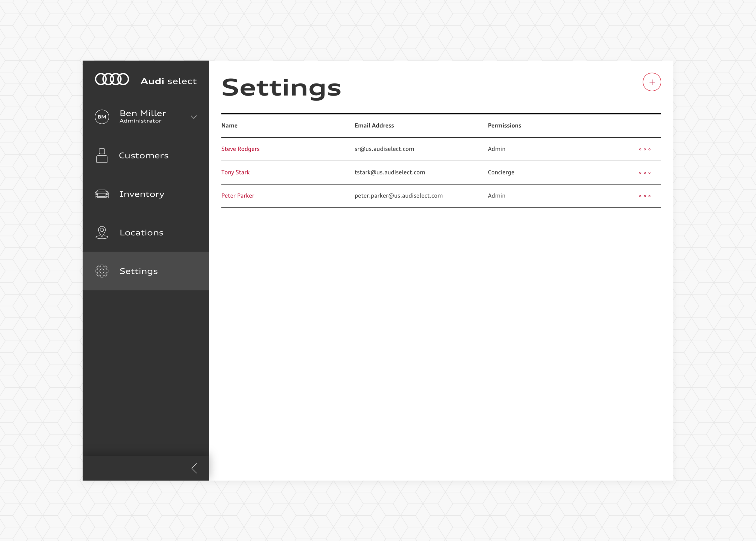Open more options for Tony Stark row
This screenshot has width=756, height=541.
[645, 173]
